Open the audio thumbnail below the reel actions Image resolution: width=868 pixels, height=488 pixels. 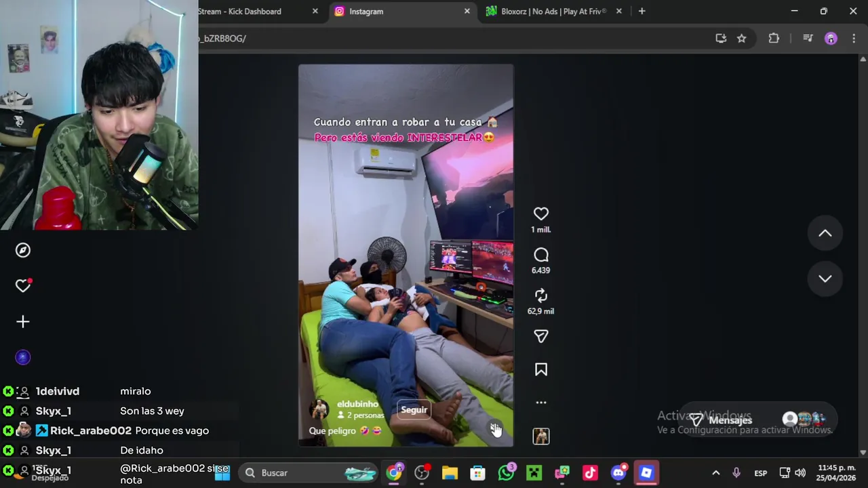540,436
